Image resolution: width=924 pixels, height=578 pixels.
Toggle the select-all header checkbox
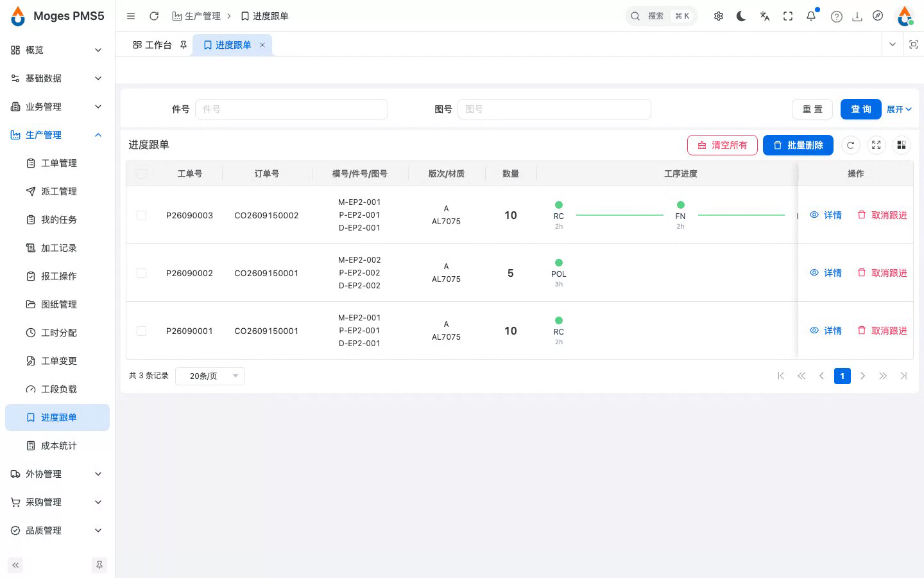click(142, 173)
